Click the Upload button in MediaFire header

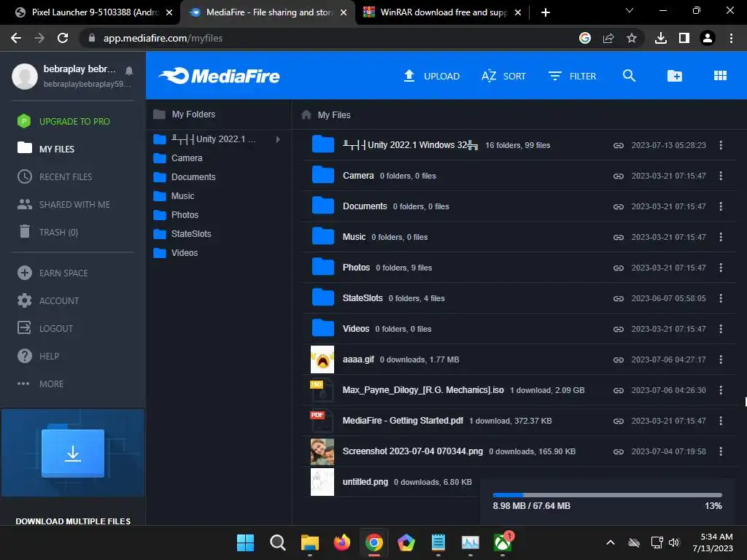[x=431, y=76]
